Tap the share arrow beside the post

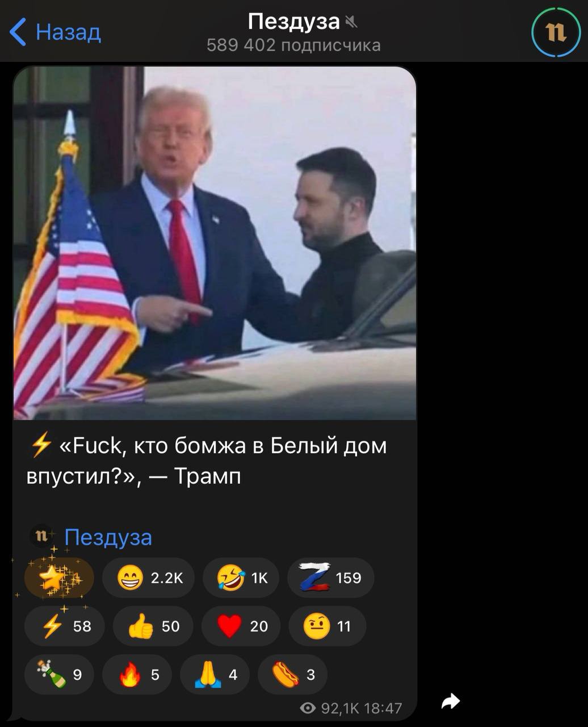coord(451,702)
